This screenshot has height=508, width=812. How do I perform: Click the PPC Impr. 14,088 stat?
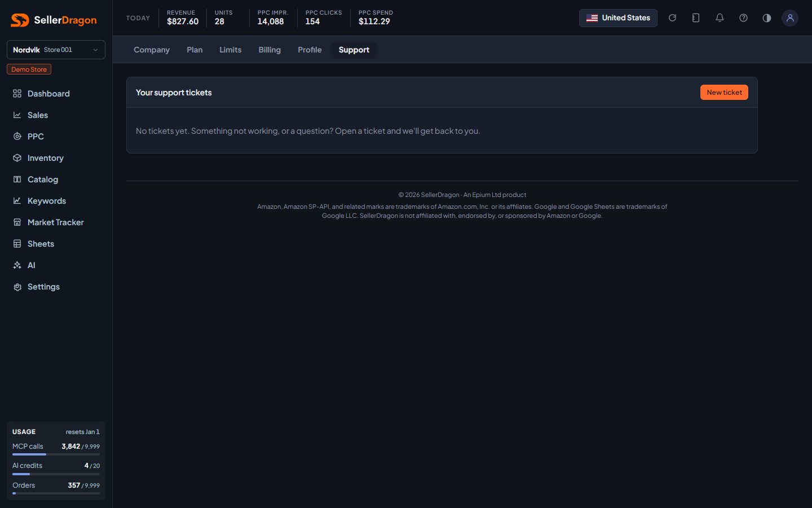click(x=273, y=17)
